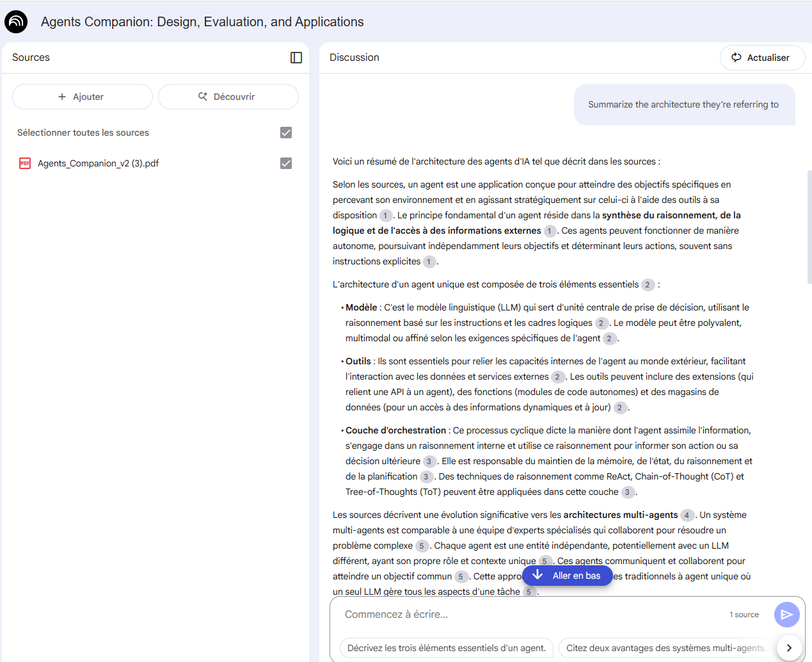Open citation 5 after 'problème complexe'
Image resolution: width=812 pixels, height=662 pixels.
point(422,546)
